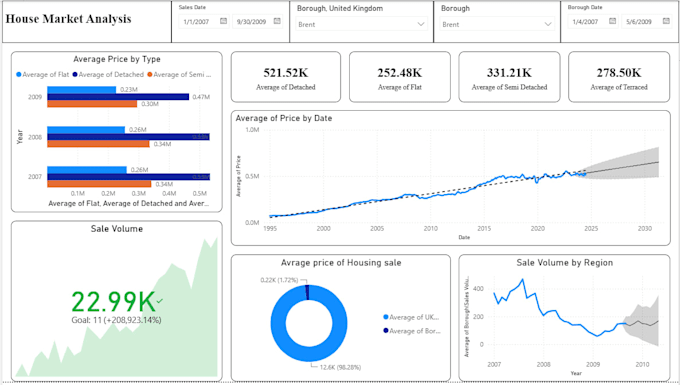Click the Average of Price by Date title
This screenshot has height=385, width=680.
point(284,118)
